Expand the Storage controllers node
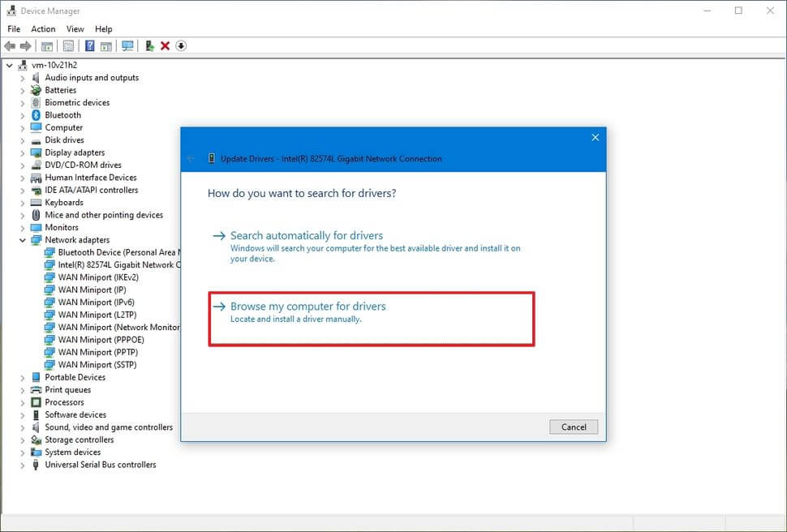 click(x=23, y=440)
